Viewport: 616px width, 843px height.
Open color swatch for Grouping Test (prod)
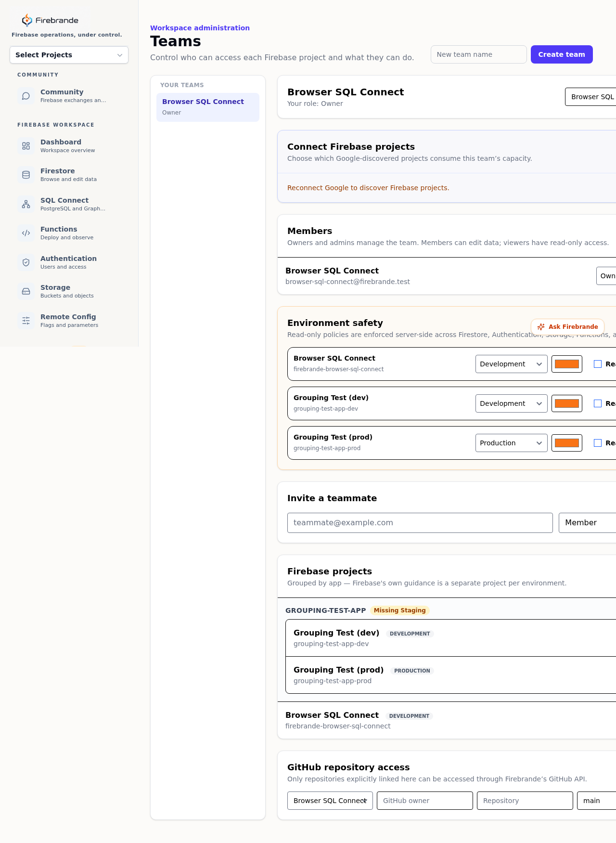567,443
